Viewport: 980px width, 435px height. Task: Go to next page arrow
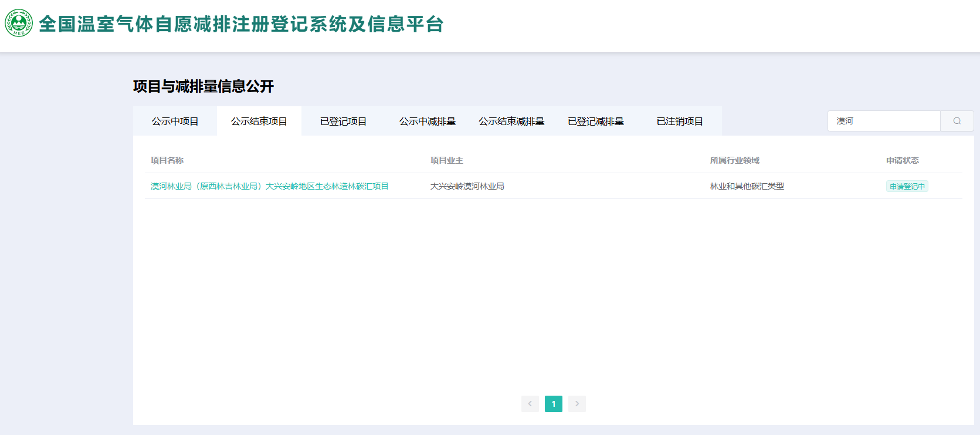577,404
